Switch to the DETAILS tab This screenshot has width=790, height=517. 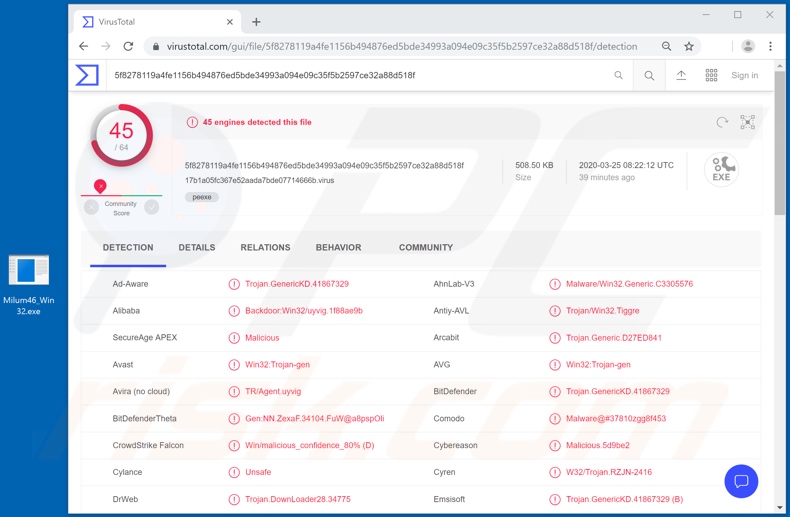196,247
